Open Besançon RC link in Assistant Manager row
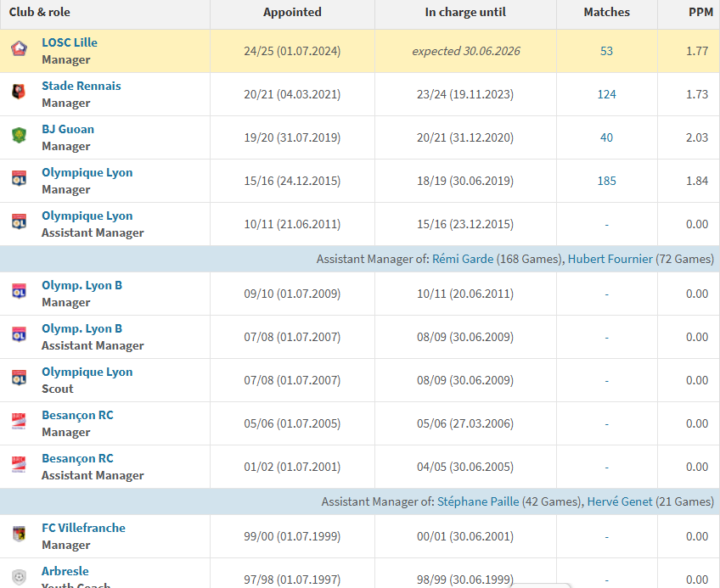This screenshot has height=588, width=720. (77, 458)
